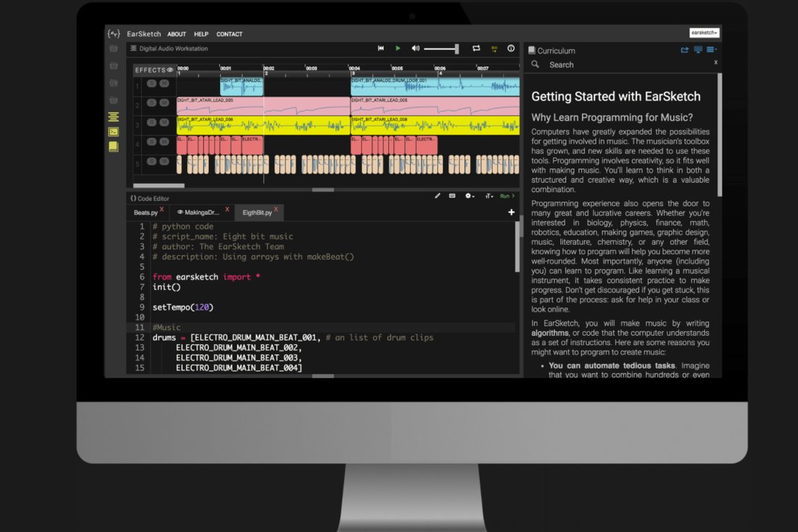Click the Digital Audio Workstation panel icon
The height and width of the screenshot is (532, 798).
click(x=133, y=49)
